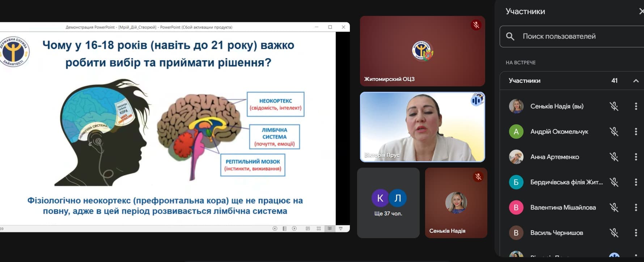Collapse the Участники list with 41 members
This screenshot has width=644, height=262.
tap(636, 81)
